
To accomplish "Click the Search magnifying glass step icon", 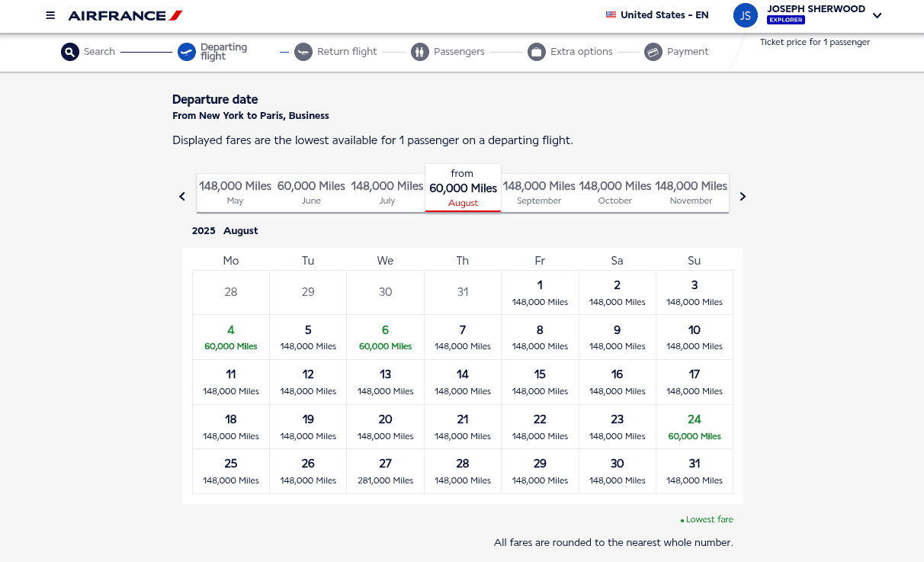I will pyautogui.click(x=70, y=52).
